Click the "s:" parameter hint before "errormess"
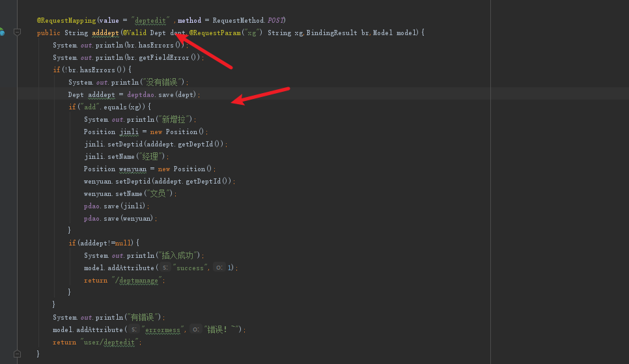This screenshot has width=629, height=364. (x=134, y=329)
